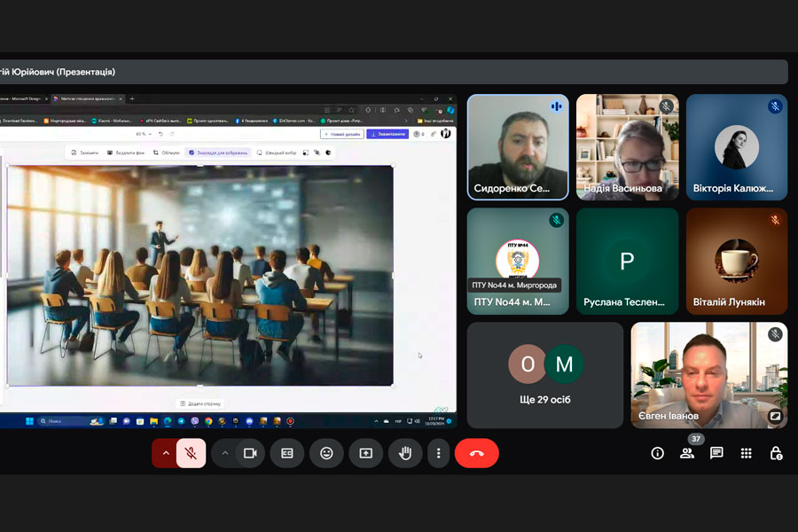
Task: Unmute microphone with the crossed mic button
Action: point(191,453)
